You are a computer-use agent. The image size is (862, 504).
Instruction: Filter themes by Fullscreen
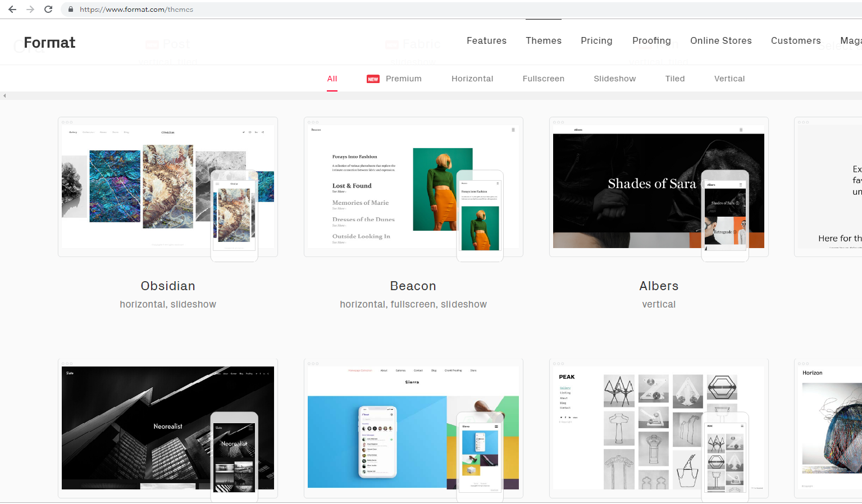543,79
